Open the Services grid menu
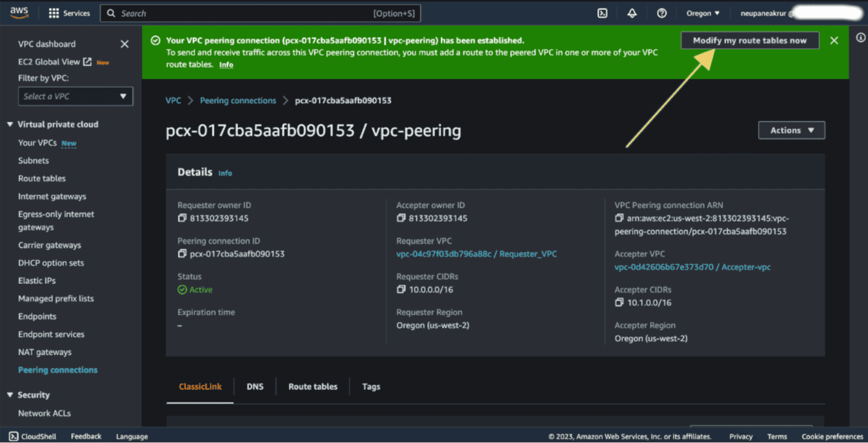The width and height of the screenshot is (868, 443). click(70, 13)
